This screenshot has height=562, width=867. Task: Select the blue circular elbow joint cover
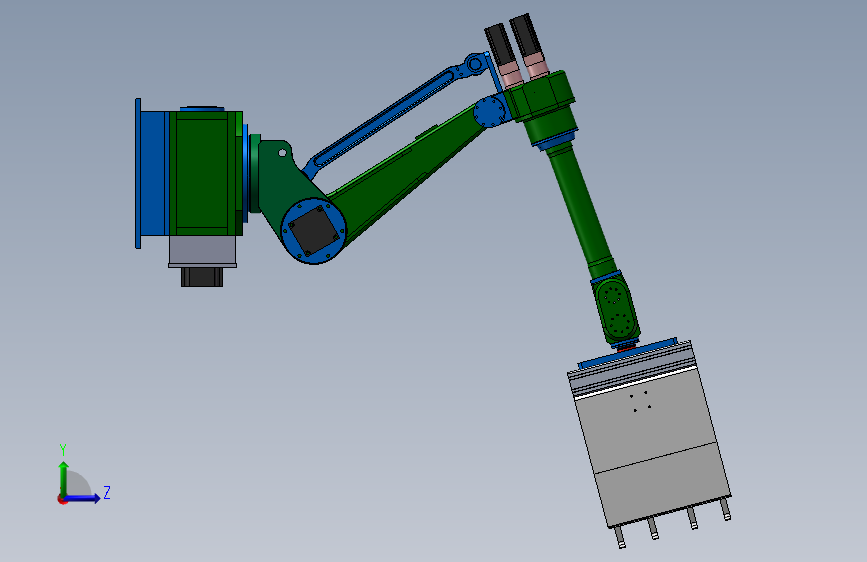[489, 111]
